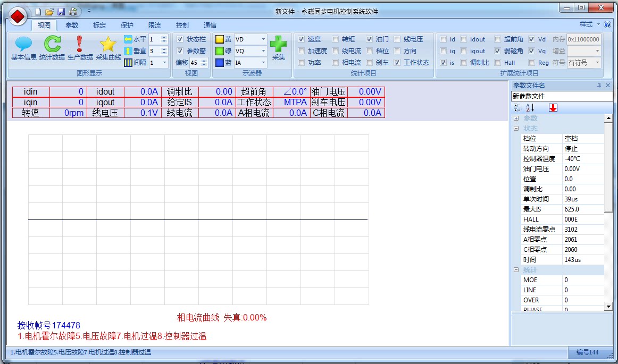Uncheck the 弱磁角 checkbox
This screenshot has width=618, height=364.
498,51
